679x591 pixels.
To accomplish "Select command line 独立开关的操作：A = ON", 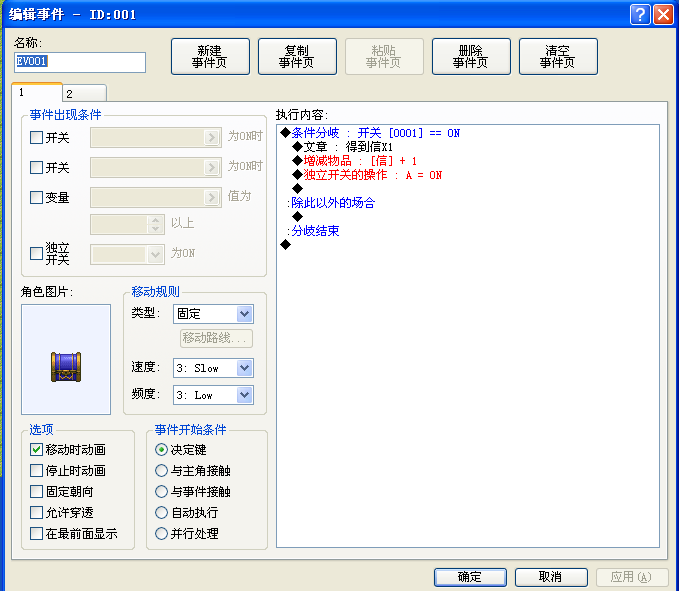I will [x=367, y=175].
